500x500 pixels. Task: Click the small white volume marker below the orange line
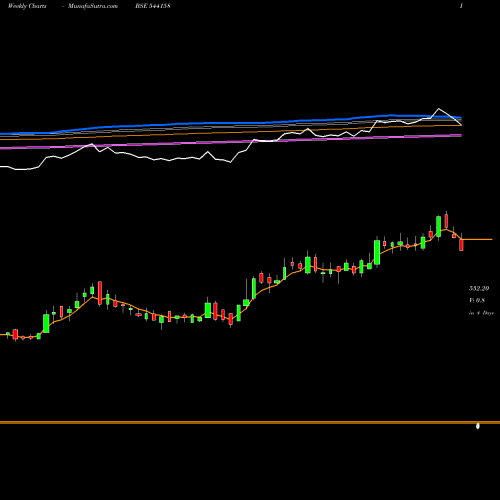coord(478,426)
